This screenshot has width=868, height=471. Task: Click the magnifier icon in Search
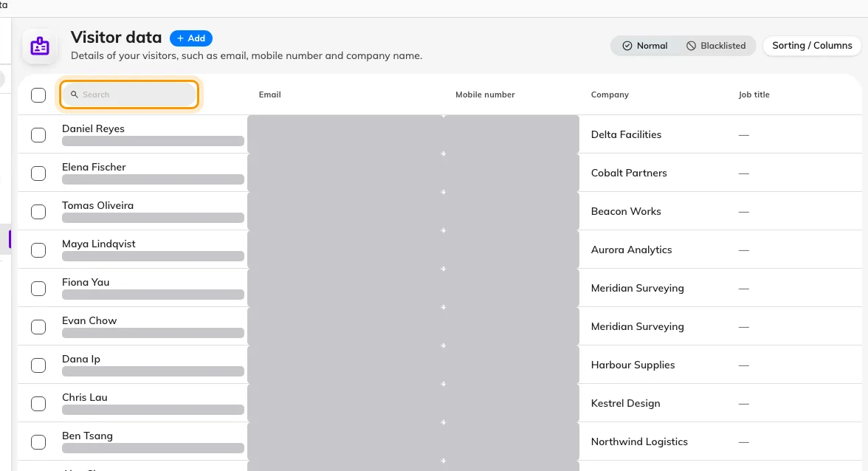[74, 94]
